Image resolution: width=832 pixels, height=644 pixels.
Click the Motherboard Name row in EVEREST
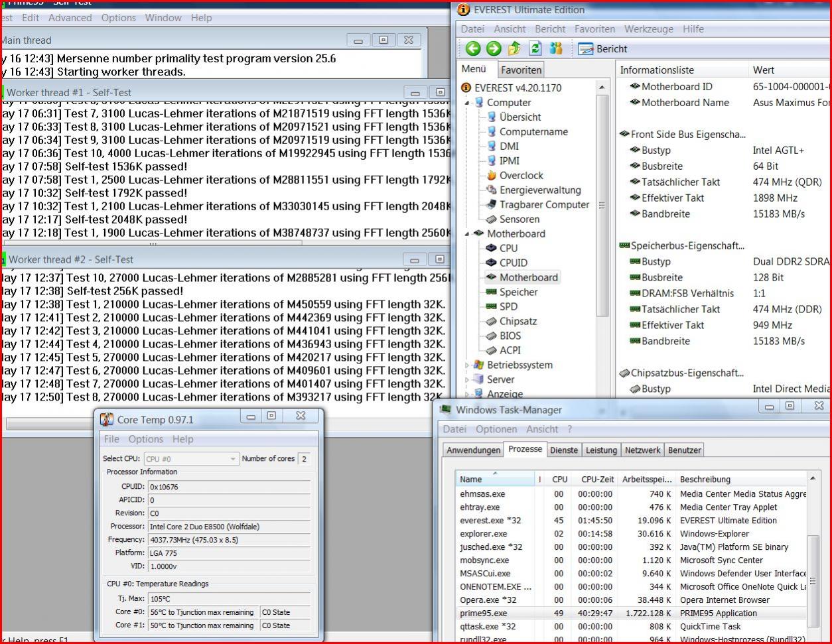(x=723, y=103)
